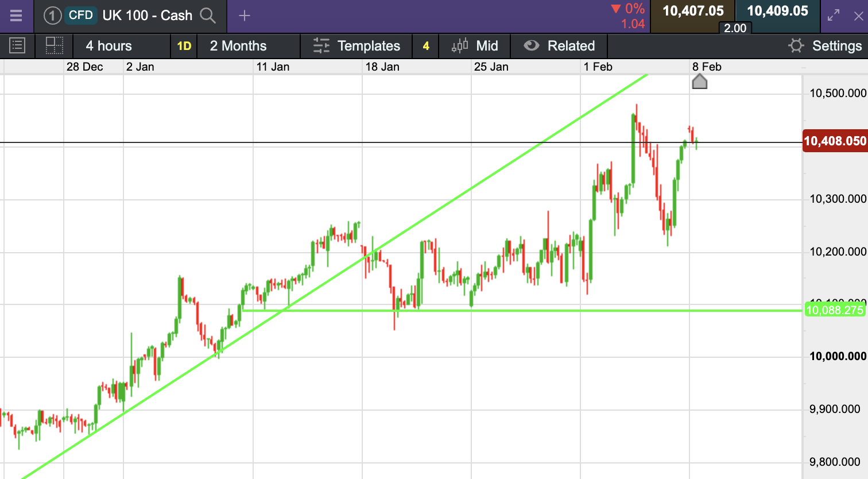Viewport: 868px width, 479px height.
Task: Click the 9,800.000 price axis label
Action: 835,462
